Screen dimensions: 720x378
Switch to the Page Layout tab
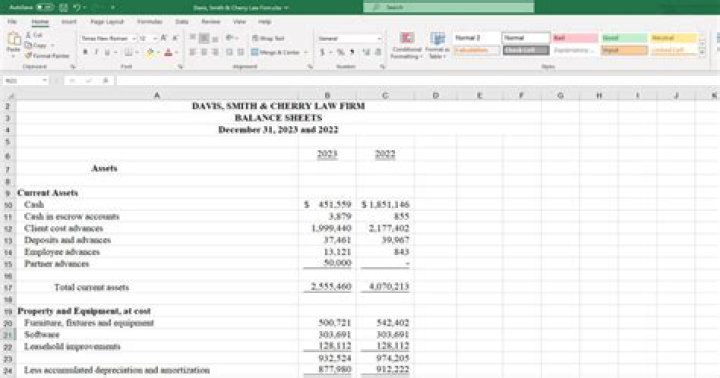[x=107, y=22]
